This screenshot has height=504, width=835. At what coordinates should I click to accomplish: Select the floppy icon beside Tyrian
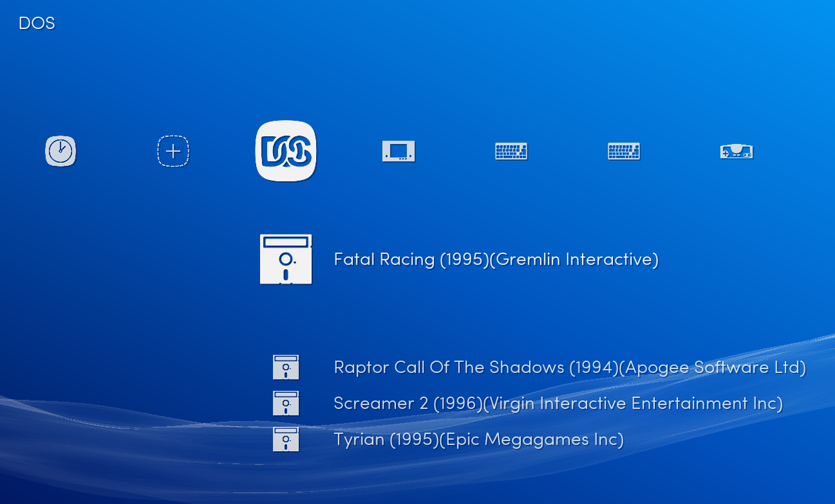tap(286, 439)
